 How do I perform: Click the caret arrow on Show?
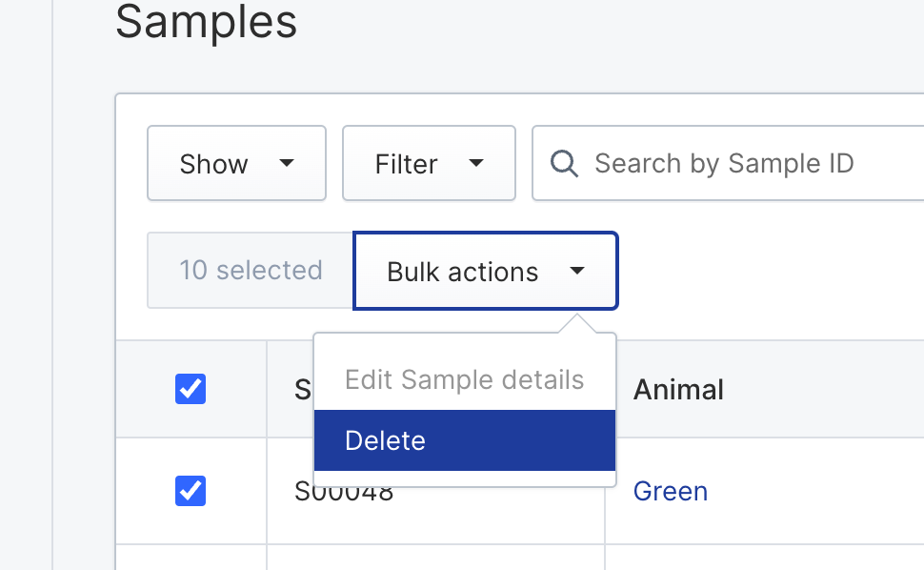(287, 163)
